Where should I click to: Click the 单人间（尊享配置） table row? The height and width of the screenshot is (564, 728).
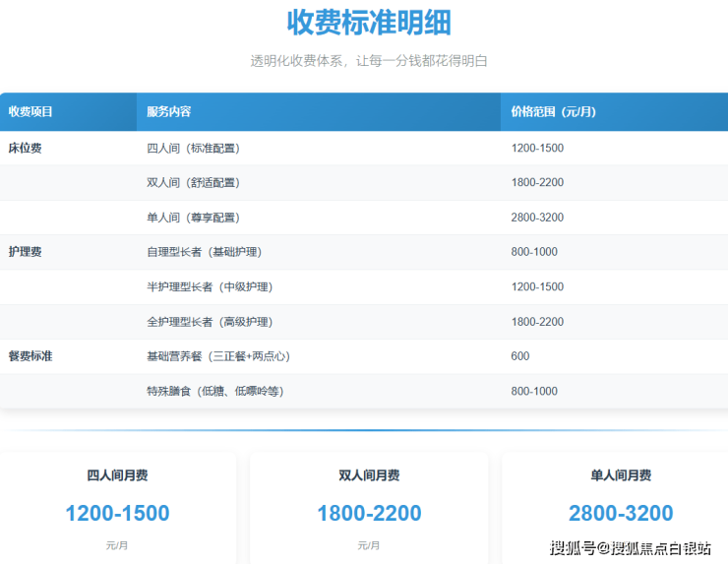point(193,218)
